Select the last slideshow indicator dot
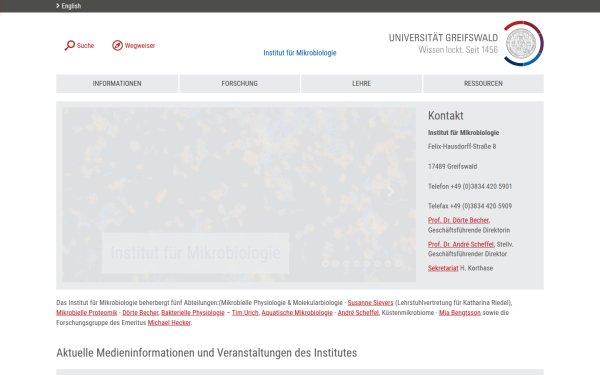This screenshot has height=375, width=600. pos(398,264)
